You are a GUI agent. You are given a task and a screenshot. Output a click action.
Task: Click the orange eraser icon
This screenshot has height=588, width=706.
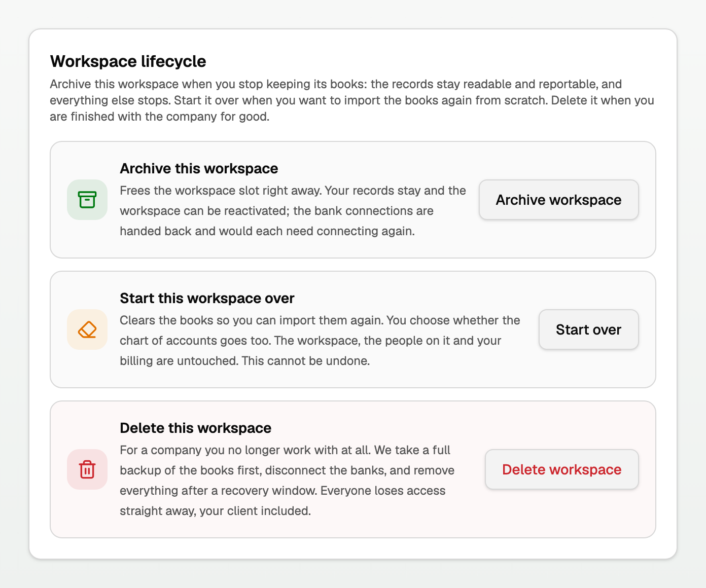87,329
